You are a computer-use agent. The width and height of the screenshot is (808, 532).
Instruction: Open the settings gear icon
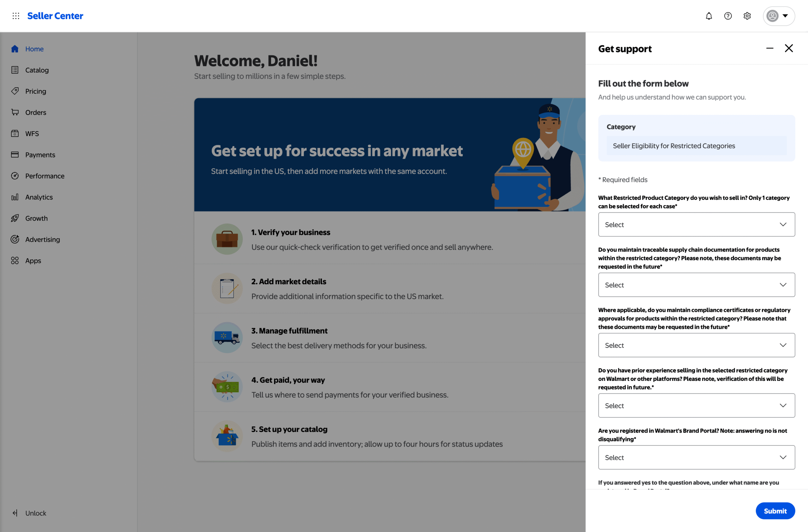pos(746,16)
